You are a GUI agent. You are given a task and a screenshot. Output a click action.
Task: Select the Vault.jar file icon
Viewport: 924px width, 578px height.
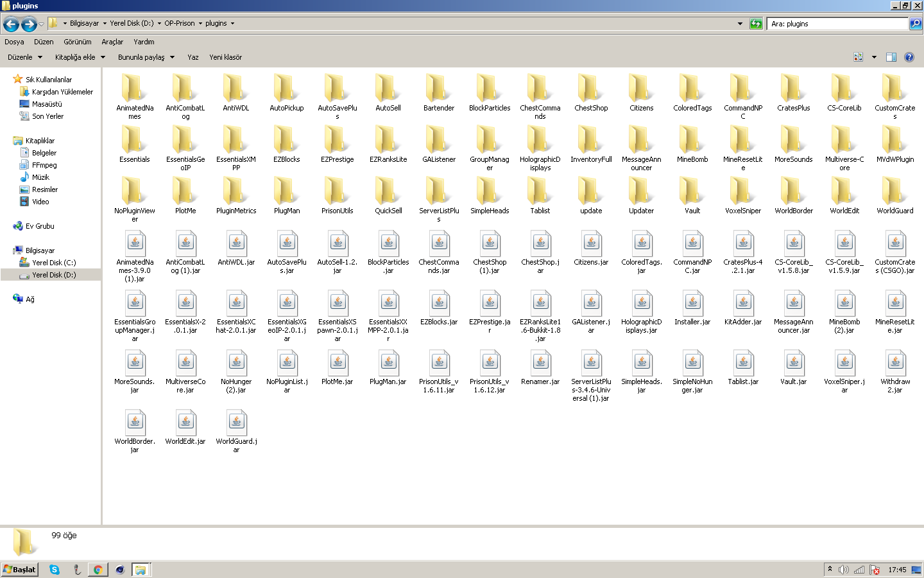click(794, 363)
